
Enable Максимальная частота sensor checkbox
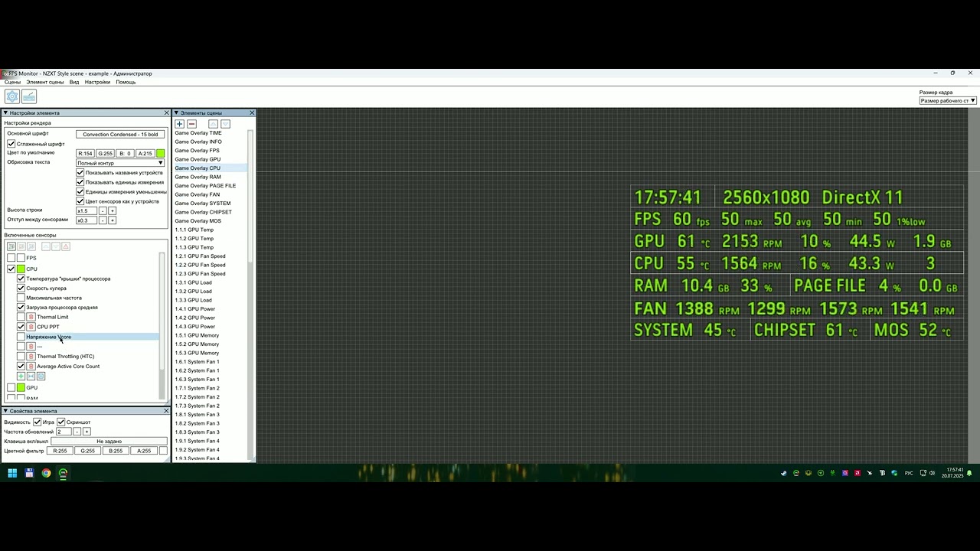click(21, 298)
